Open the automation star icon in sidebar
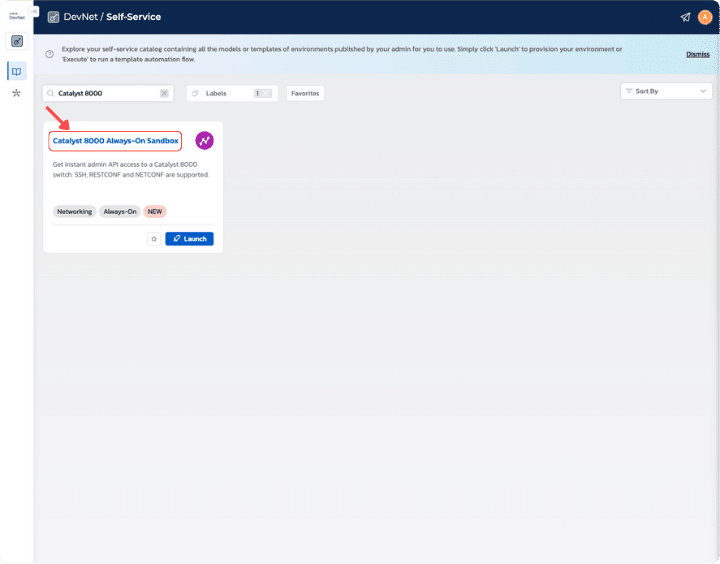This screenshot has height=564, width=720. click(17, 93)
